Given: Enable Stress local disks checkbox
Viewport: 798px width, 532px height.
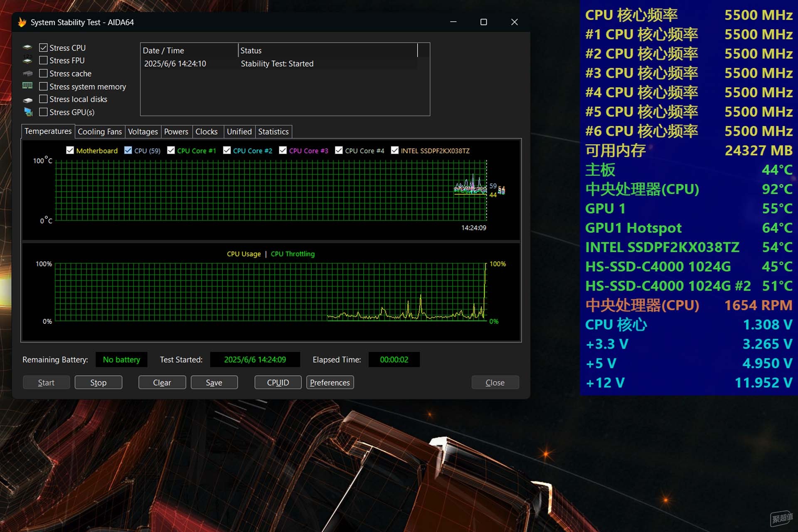Looking at the screenshot, I should (43, 99).
